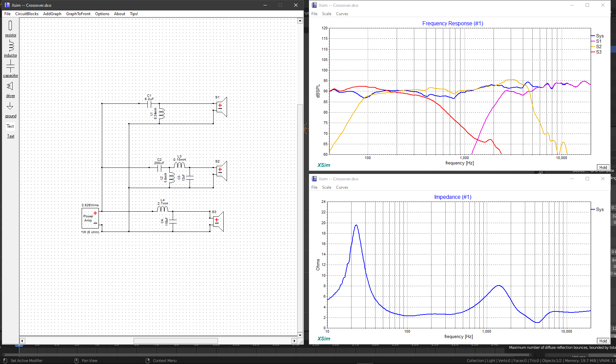The image size is (616, 364).
Task: Click S3 legend entry in Frequency Response
Action: 596,52
